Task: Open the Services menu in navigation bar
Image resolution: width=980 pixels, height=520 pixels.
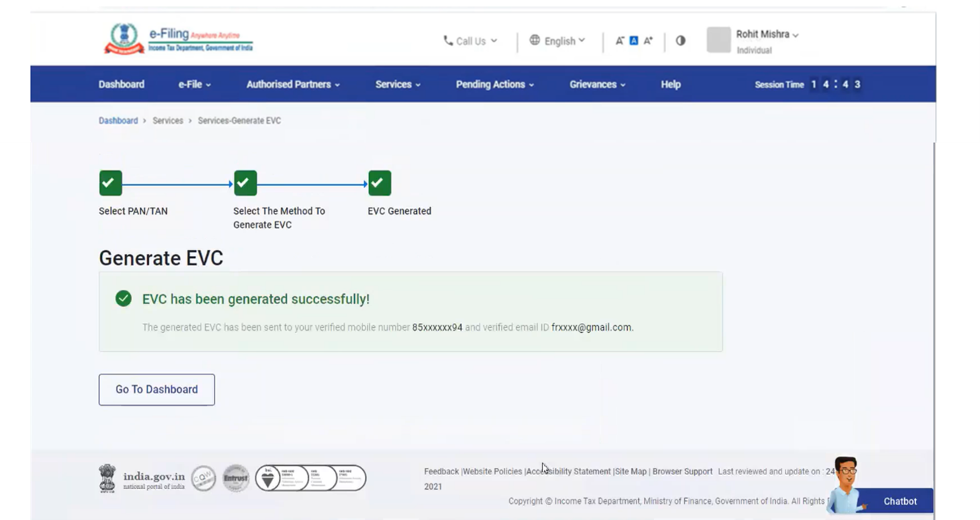Action: (398, 85)
